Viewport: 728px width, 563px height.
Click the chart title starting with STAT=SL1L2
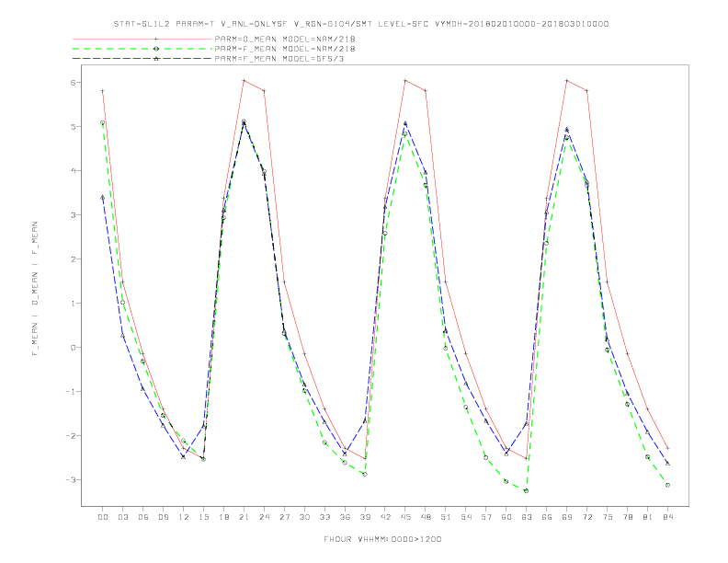(360, 24)
